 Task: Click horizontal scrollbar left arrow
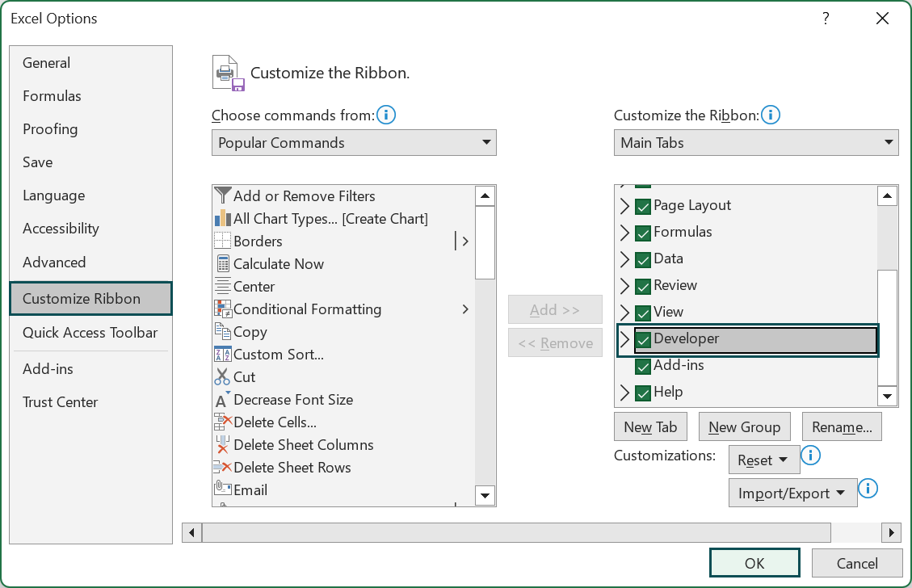click(x=191, y=532)
